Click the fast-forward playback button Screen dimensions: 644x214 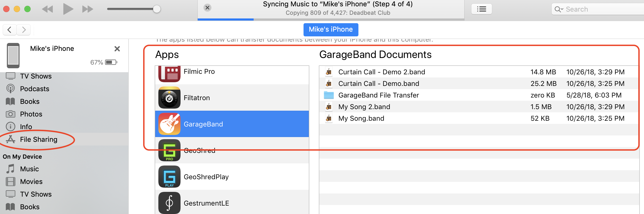[x=88, y=9]
